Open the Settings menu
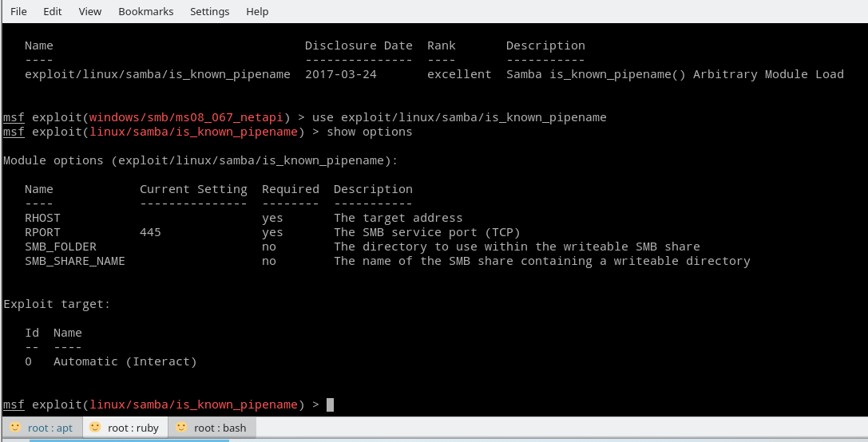The height and width of the screenshot is (442, 868). pyautogui.click(x=209, y=11)
